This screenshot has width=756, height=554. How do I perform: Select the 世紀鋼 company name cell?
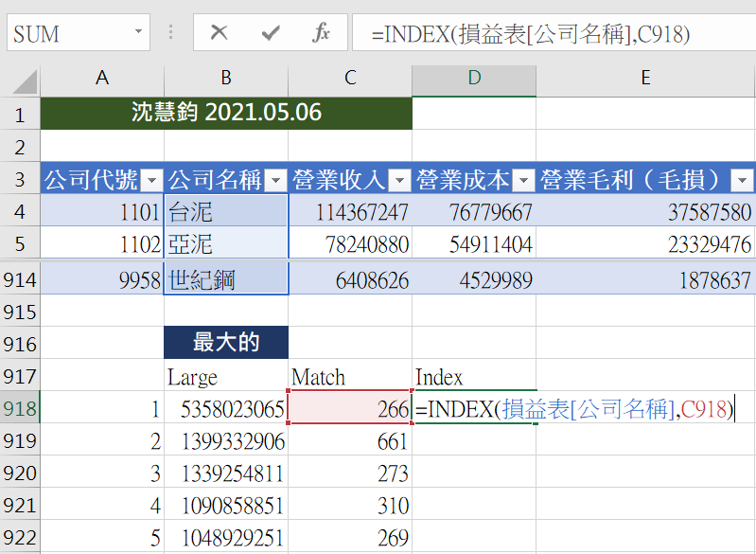[226, 279]
